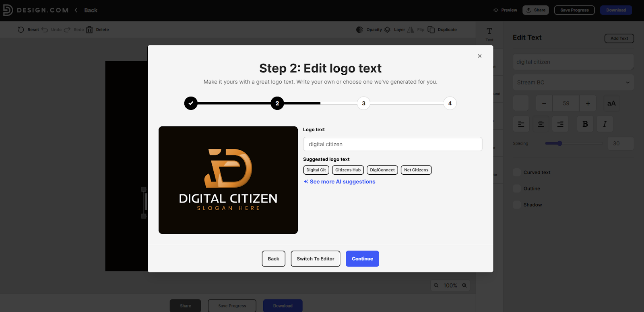Click the logo preview thumbnail
The width and height of the screenshot is (644, 312).
[228, 180]
